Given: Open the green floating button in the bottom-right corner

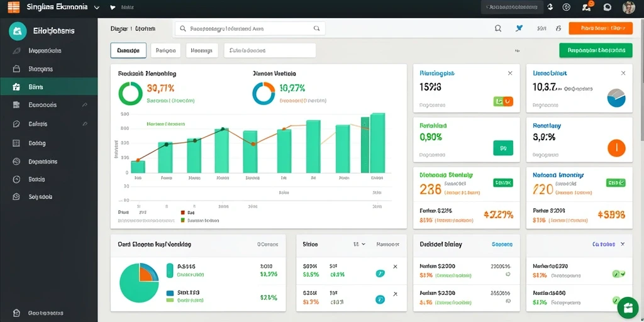Looking at the screenshot, I should (x=628, y=307).
